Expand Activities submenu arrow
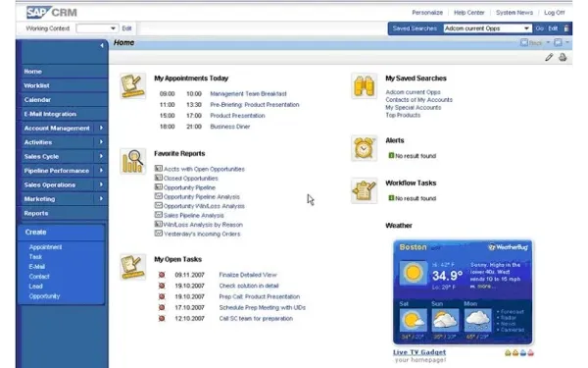Screen dimensions: 588x368 point(101,142)
